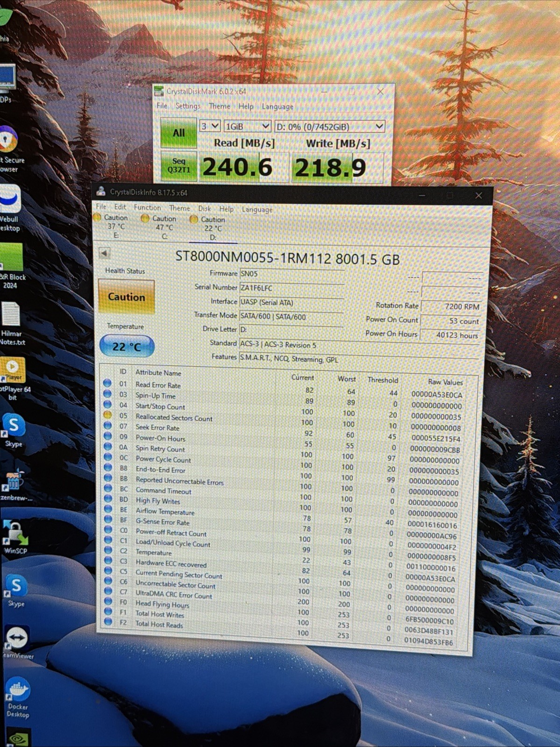Click the Features field S.M.A.R.T., NCQ, Streaming, GPL

click(x=359, y=359)
